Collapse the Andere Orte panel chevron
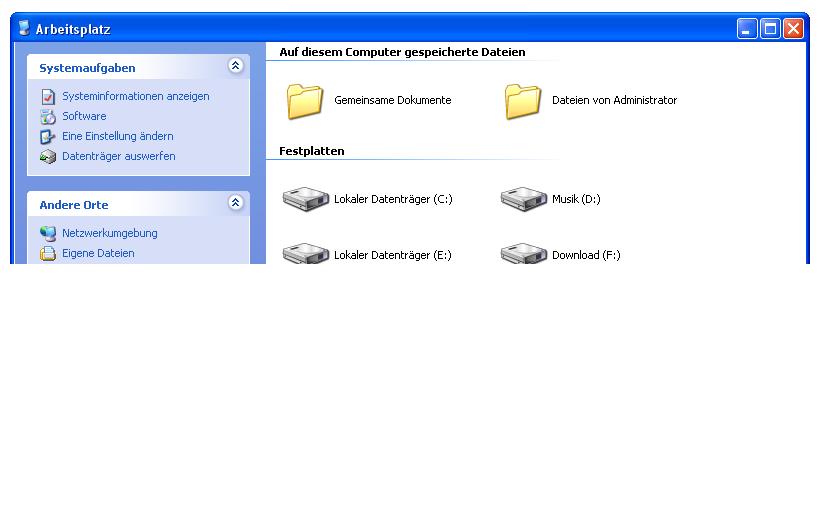 click(x=235, y=202)
